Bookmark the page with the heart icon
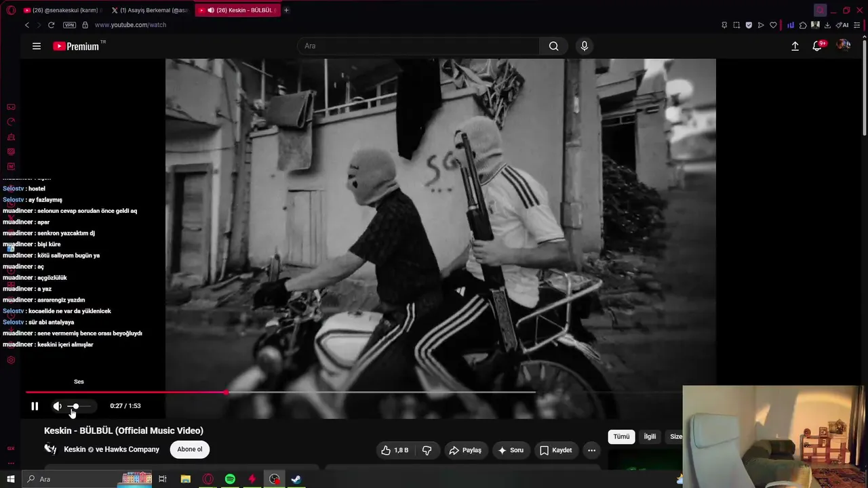 click(x=773, y=25)
